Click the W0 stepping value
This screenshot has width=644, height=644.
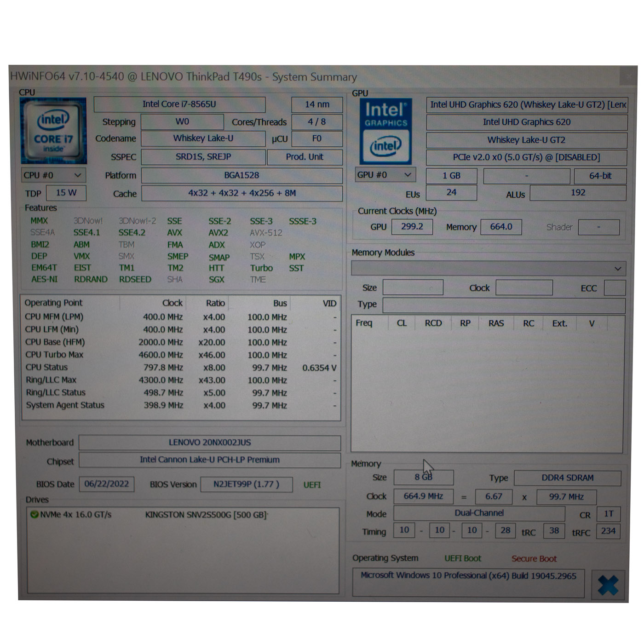pos(182,121)
